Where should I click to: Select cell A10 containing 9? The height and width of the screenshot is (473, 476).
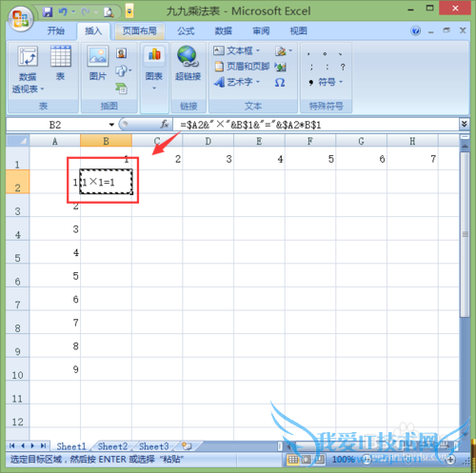tap(55, 369)
